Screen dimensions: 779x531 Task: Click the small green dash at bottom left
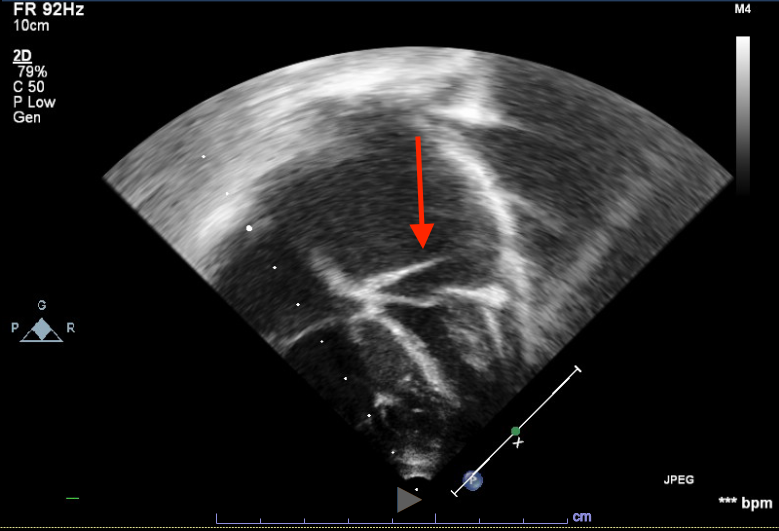point(72,497)
